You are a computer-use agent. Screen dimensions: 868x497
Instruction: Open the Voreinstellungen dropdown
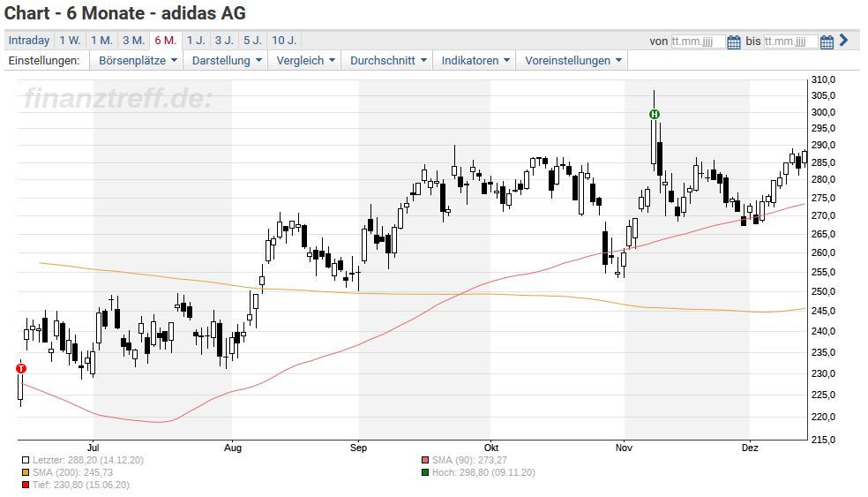[572, 60]
